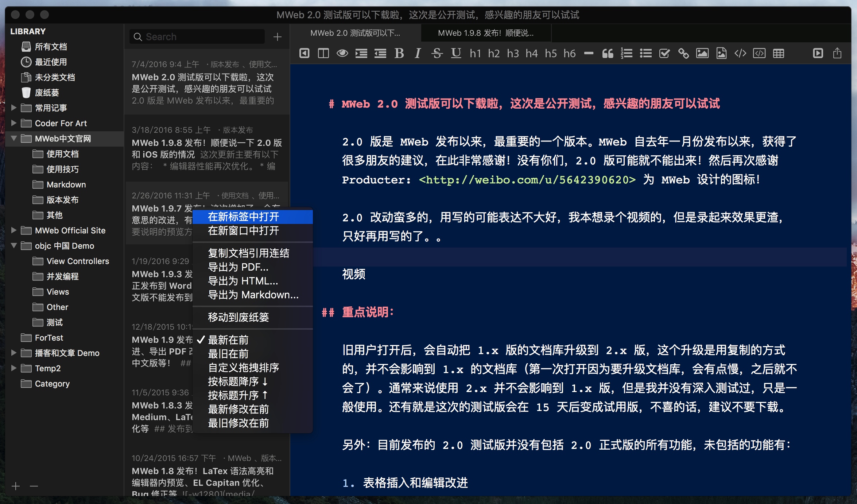Open the weibo.com link in the editor
Image resolution: width=857 pixels, height=504 pixels.
(527, 180)
